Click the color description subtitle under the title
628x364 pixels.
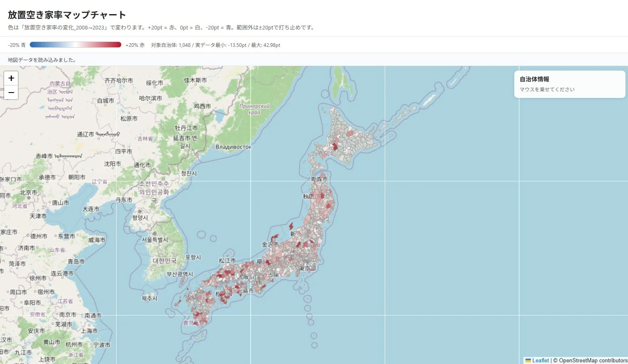(162, 28)
